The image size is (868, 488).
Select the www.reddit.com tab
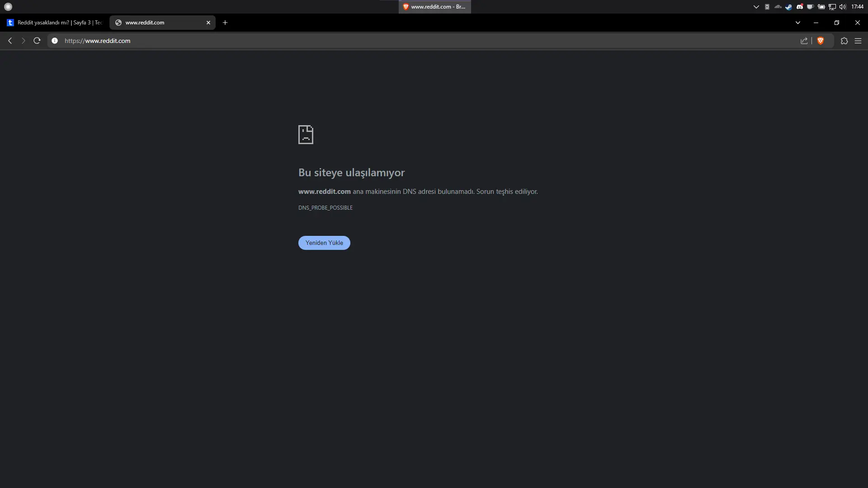pos(162,23)
